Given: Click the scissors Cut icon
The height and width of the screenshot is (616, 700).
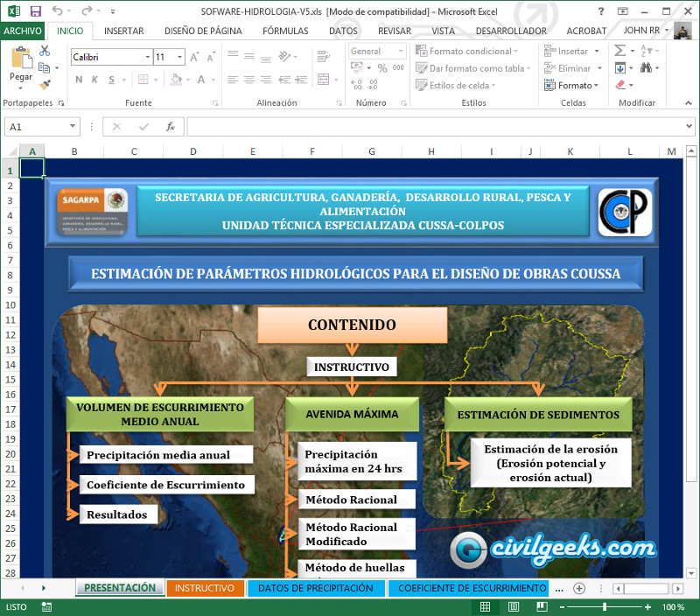Looking at the screenshot, I should (45, 52).
